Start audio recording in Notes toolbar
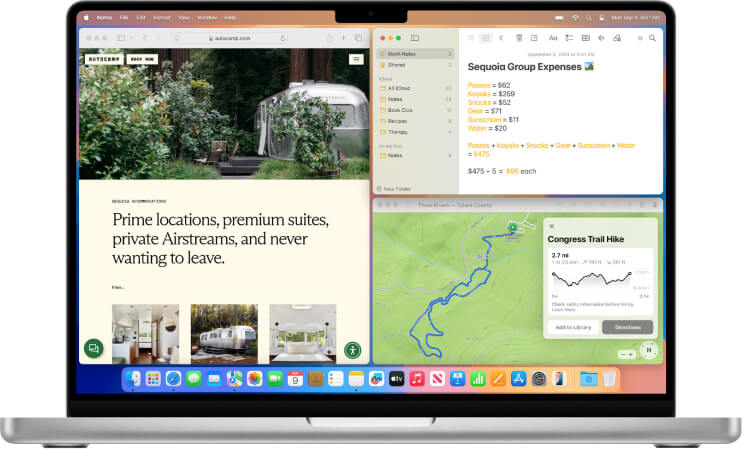 point(601,38)
